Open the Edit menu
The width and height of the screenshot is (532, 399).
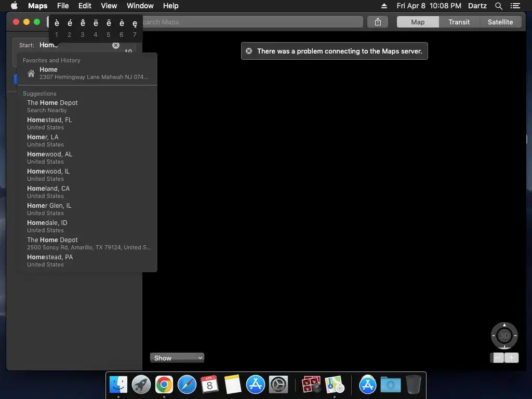tap(85, 6)
